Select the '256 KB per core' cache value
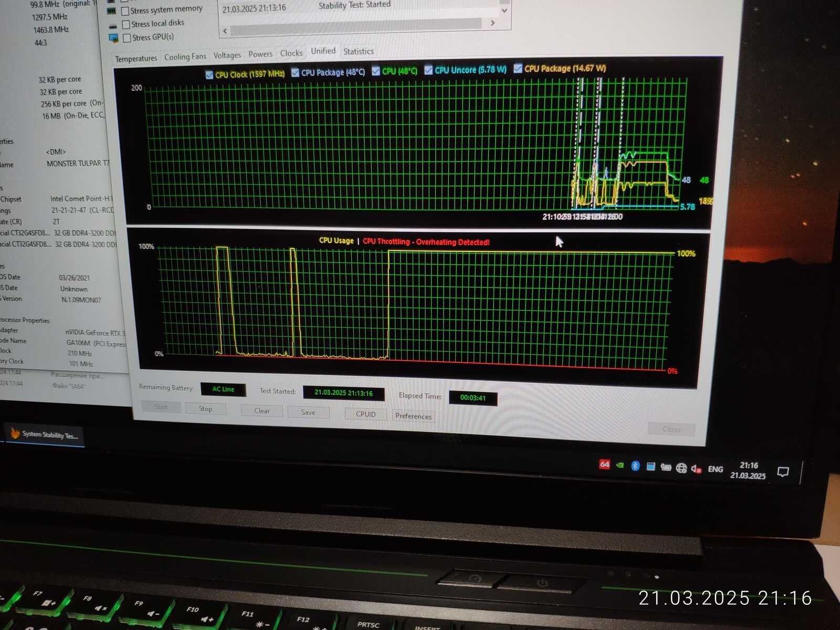 click(x=64, y=104)
